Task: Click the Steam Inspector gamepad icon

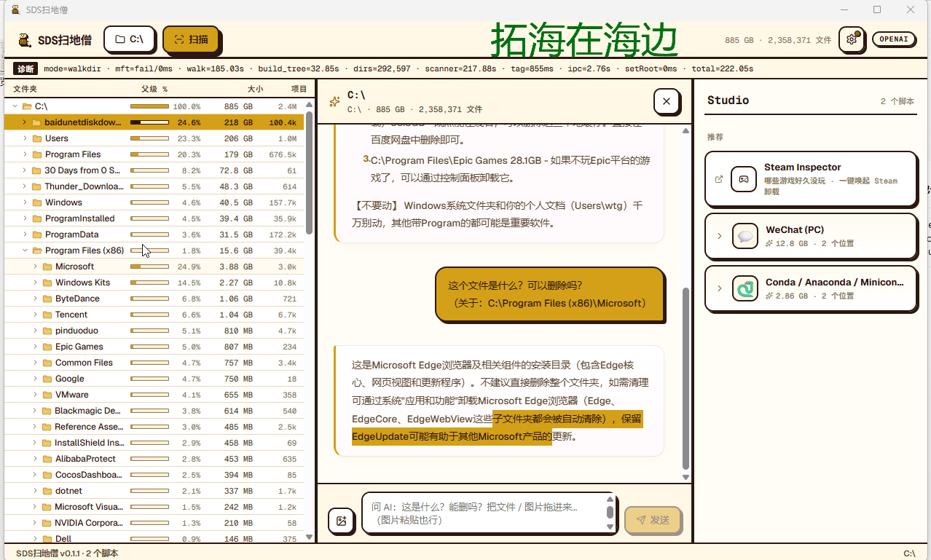Action: [744, 179]
